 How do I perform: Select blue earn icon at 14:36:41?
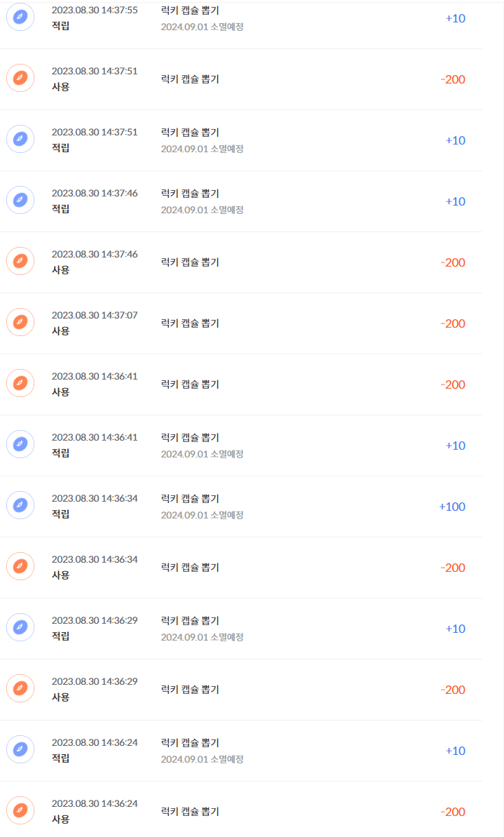20,445
